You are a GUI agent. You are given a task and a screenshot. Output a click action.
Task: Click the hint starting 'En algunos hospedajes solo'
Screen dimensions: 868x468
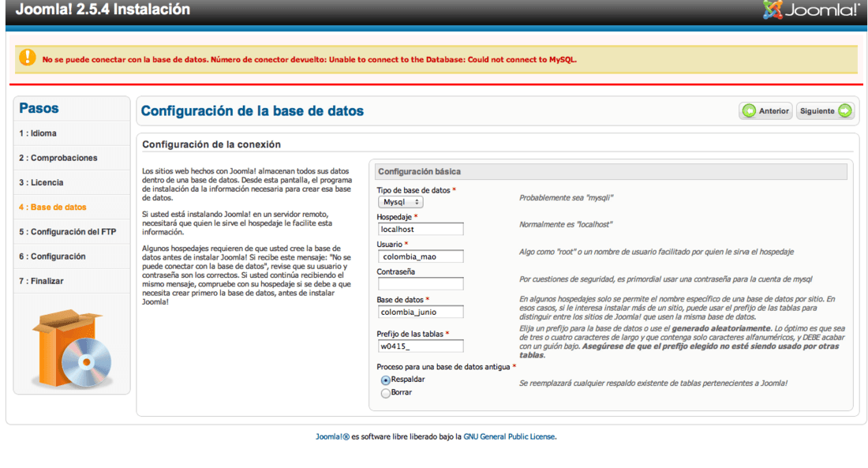[677, 308]
